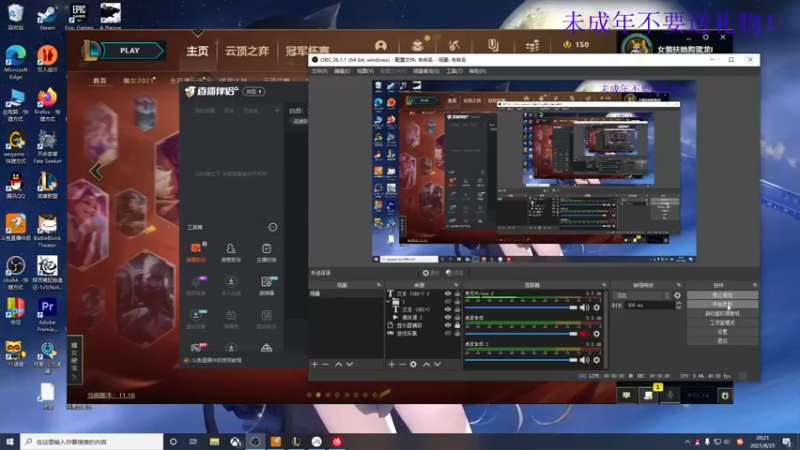Open OBS 编辑(E) menu
This screenshot has height=450, width=800.
pyautogui.click(x=341, y=71)
